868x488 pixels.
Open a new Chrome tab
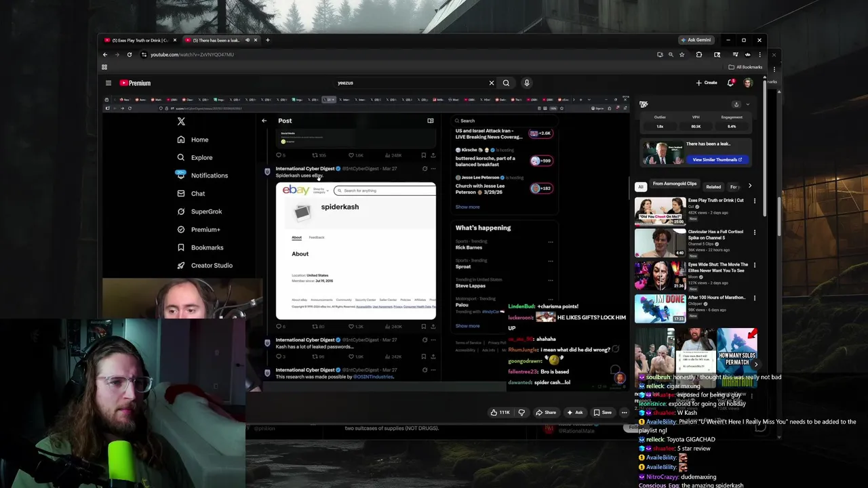coord(268,40)
